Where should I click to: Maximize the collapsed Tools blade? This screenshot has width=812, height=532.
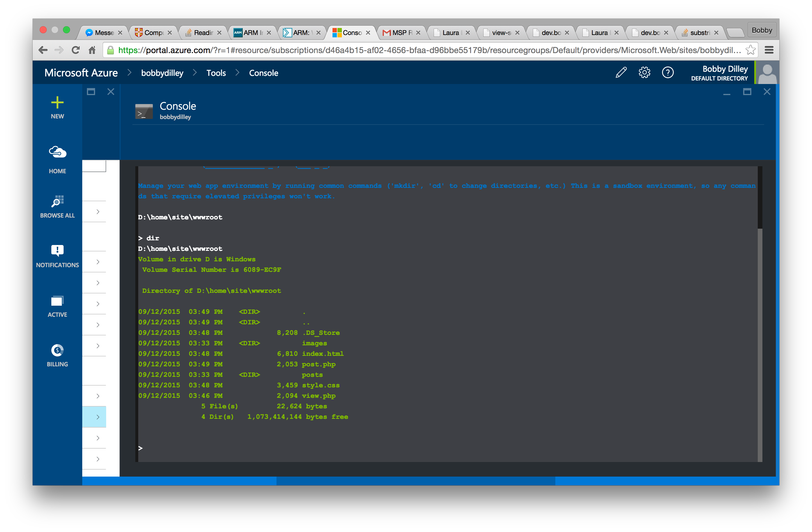[x=91, y=92]
